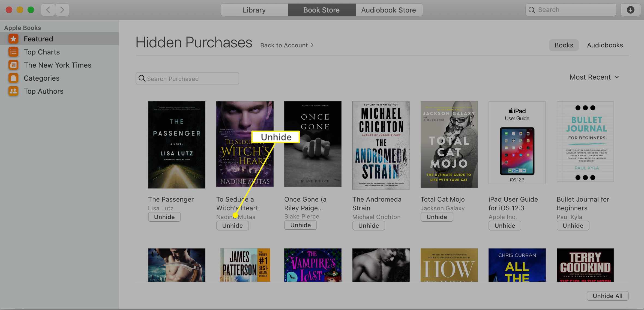This screenshot has height=310, width=644.
Task: Click the Featured star icon in sidebar
Action: (x=13, y=39)
